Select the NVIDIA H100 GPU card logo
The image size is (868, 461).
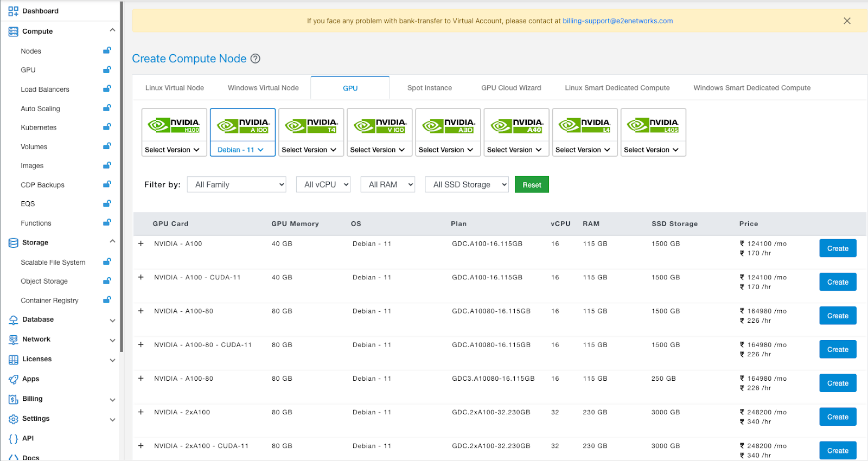(x=174, y=126)
